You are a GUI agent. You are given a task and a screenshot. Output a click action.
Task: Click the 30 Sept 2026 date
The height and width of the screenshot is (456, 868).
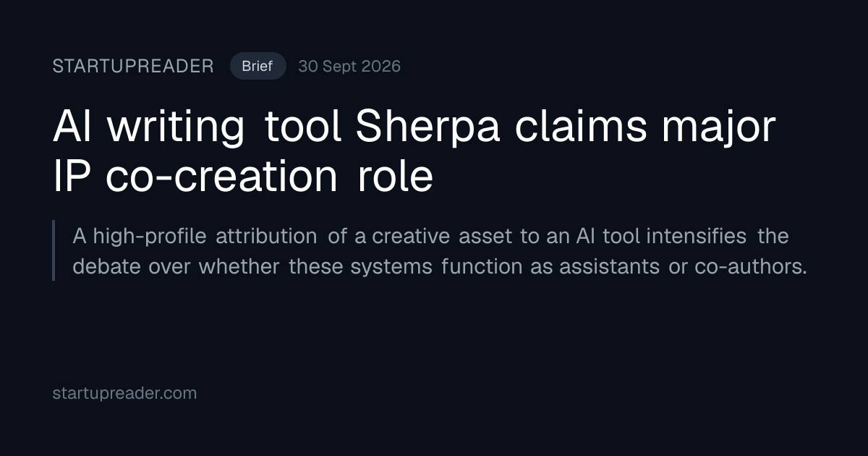click(x=349, y=67)
